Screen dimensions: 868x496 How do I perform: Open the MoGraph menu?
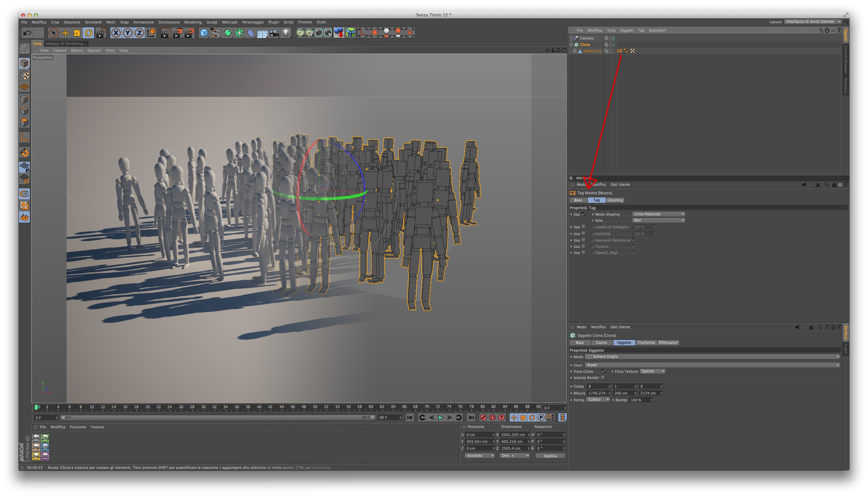tap(229, 22)
